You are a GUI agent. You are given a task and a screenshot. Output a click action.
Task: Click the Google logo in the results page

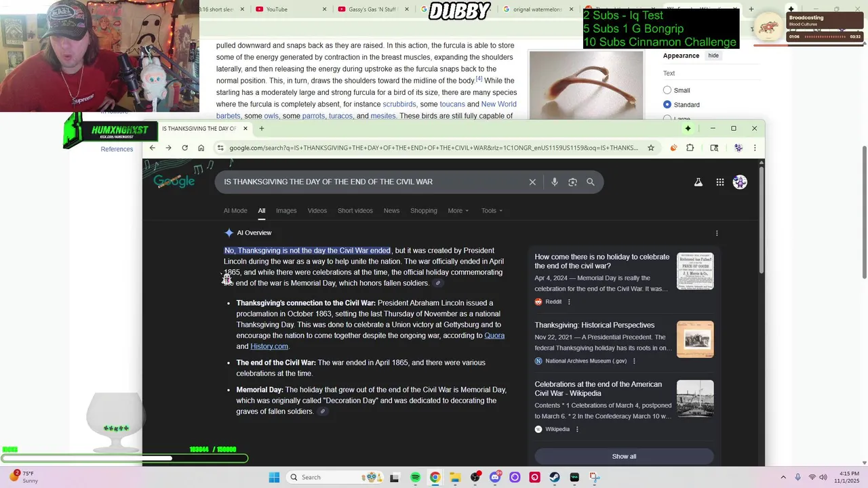coord(174,181)
